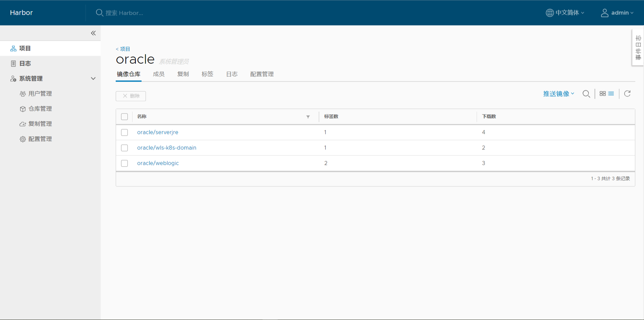
Task: Open repository search via magnifier icon
Action: (586, 94)
